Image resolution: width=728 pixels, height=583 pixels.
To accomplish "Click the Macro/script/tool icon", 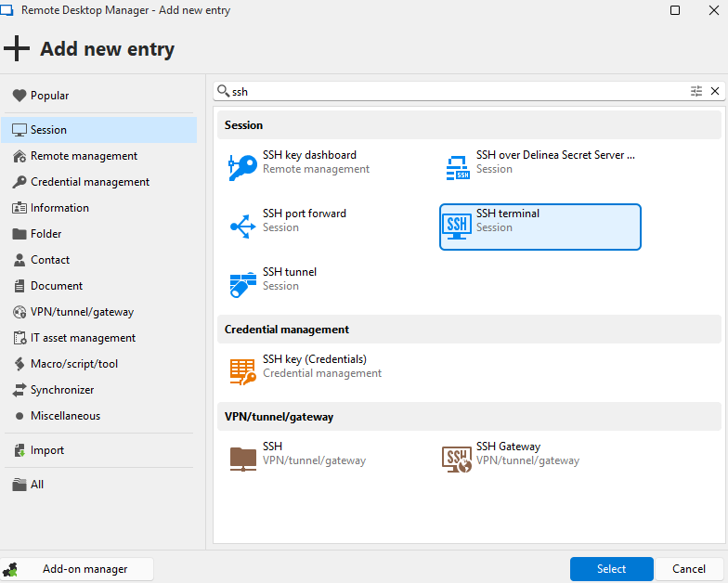I will click(19, 364).
